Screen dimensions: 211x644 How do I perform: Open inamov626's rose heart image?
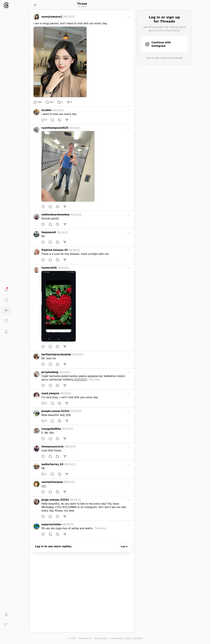tap(59, 306)
